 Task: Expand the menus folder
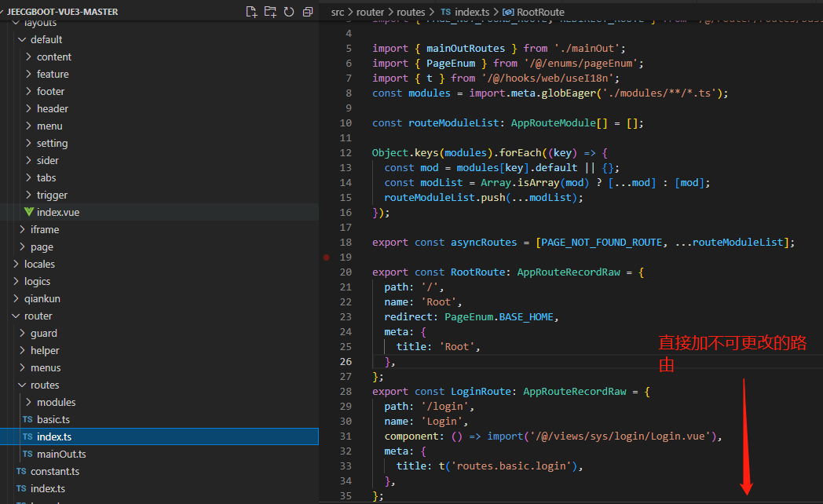(x=22, y=367)
